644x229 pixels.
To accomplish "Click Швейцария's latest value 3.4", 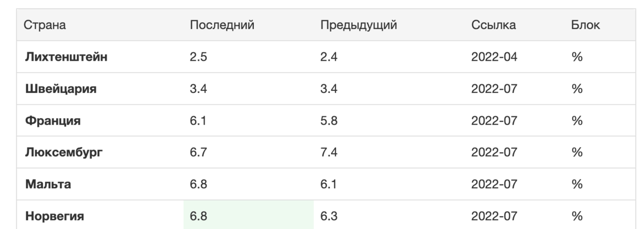I will click(199, 89).
